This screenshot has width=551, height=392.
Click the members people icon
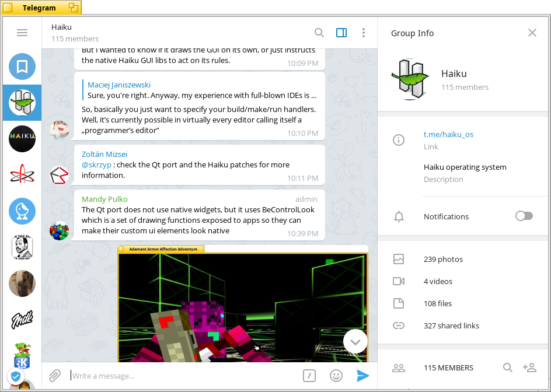pyautogui.click(x=399, y=367)
